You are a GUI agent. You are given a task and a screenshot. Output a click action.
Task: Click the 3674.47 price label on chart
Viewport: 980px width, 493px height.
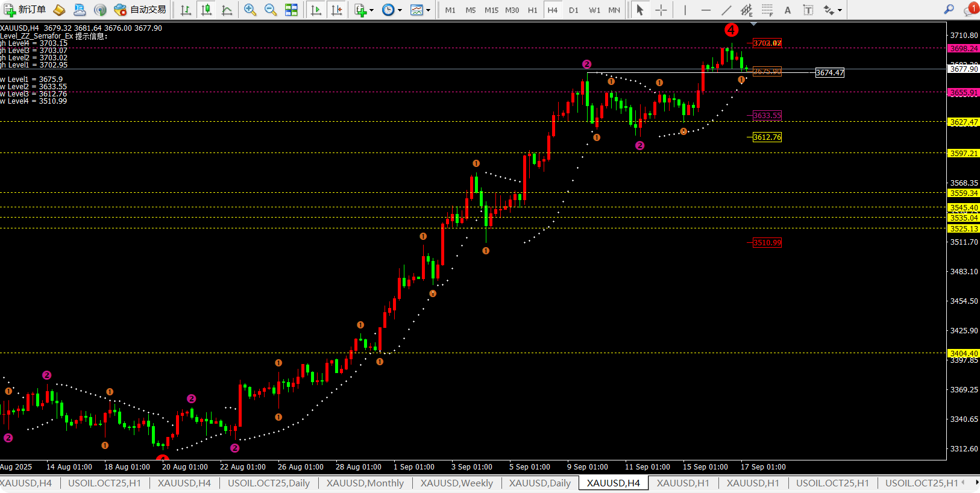click(x=830, y=72)
